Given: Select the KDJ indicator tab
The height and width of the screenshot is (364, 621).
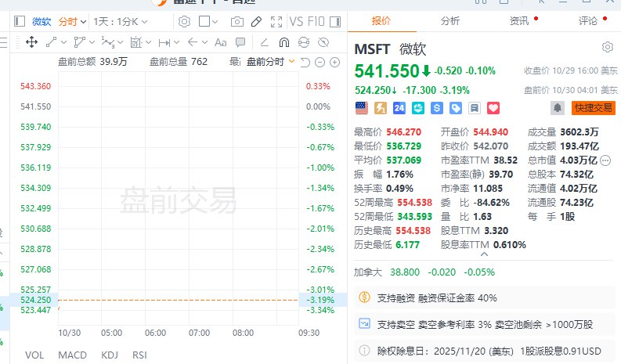Looking at the screenshot, I should click(x=110, y=355).
